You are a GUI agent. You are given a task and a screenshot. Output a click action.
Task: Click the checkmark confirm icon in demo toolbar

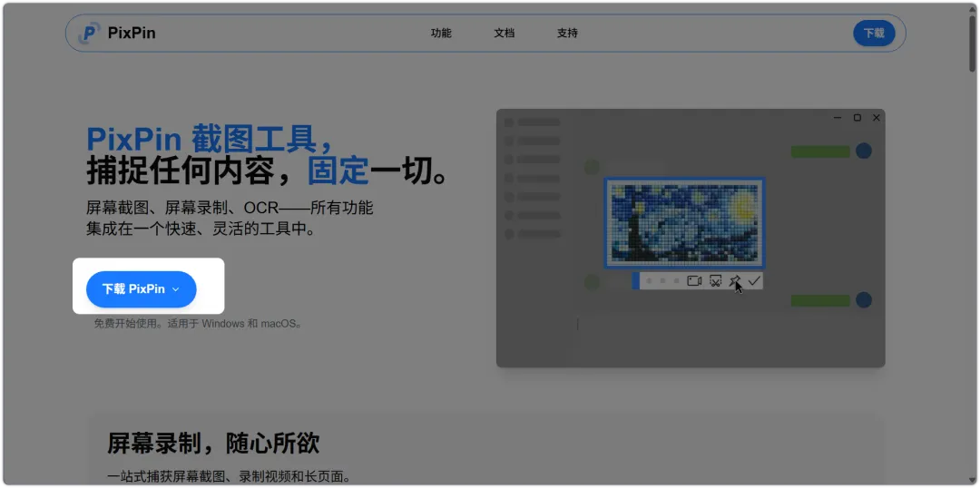[x=754, y=281]
